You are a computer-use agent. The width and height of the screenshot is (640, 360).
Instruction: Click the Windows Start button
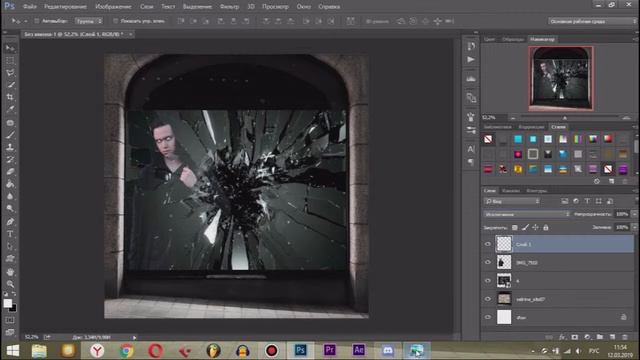coord(13,351)
